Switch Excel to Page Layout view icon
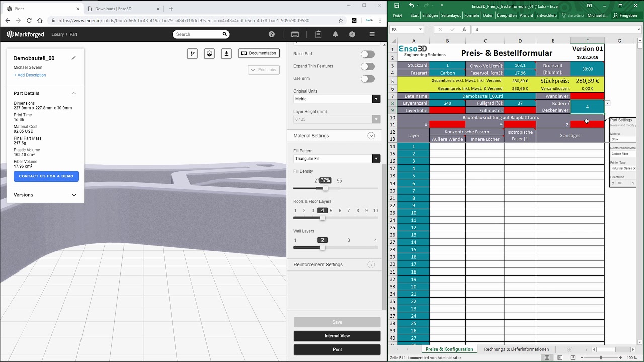 [560, 357]
